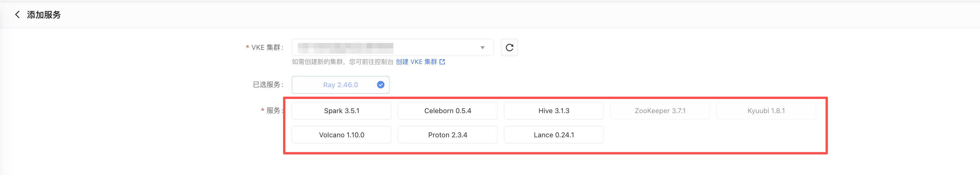Click the 添加服务 page title
Image resolution: width=980 pixels, height=175 pixels.
coord(44,14)
